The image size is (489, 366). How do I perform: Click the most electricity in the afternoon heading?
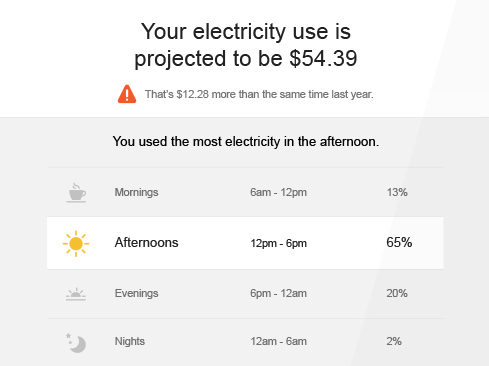(246, 142)
